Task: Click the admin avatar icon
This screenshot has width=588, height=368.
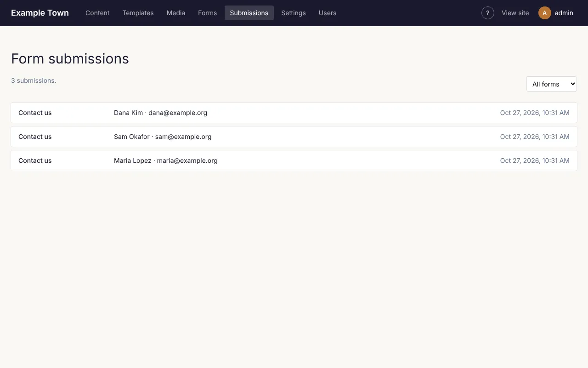Action: point(545,13)
